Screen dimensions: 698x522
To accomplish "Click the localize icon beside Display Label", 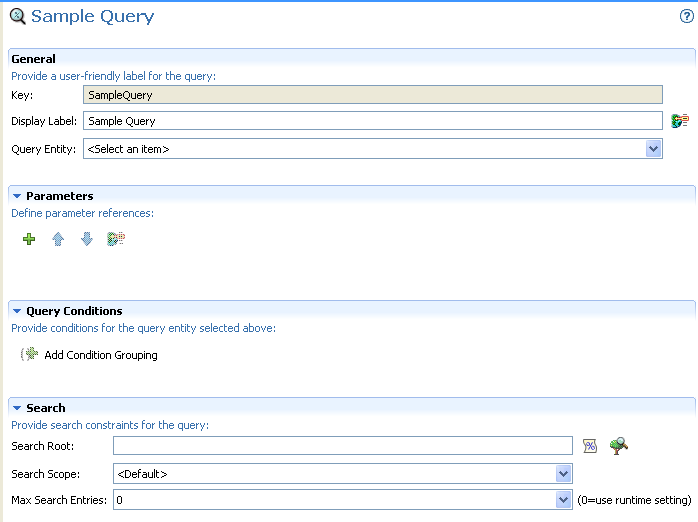I will coord(680,121).
